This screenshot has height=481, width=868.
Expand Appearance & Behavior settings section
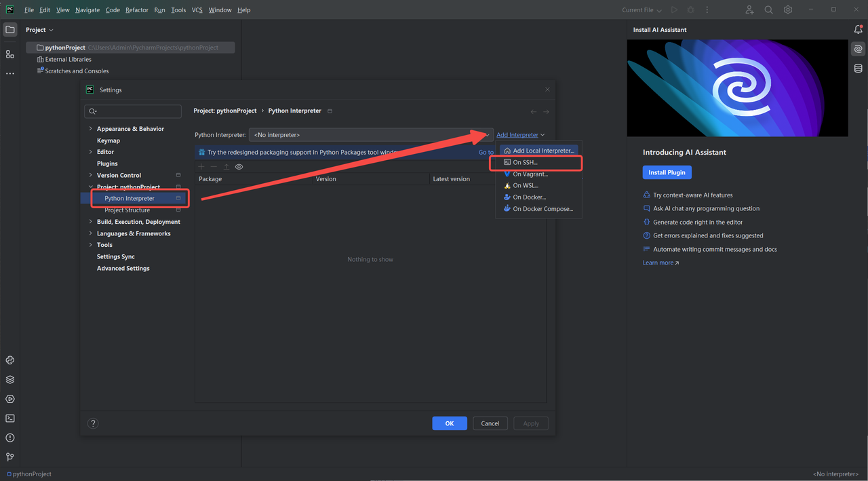point(91,129)
